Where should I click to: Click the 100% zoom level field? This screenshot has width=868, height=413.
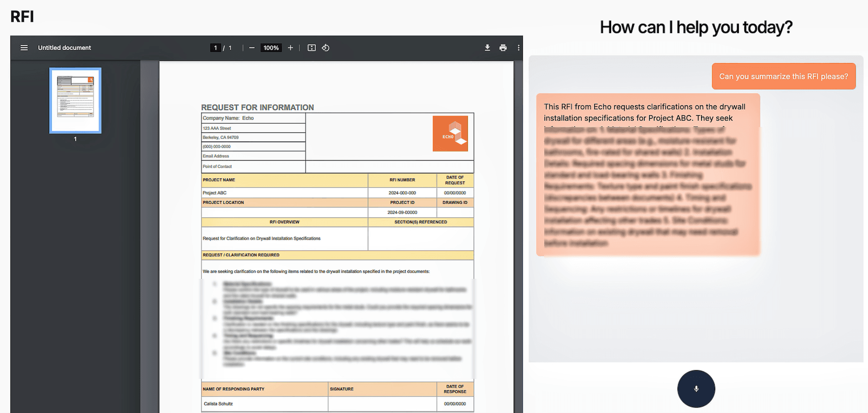click(271, 48)
